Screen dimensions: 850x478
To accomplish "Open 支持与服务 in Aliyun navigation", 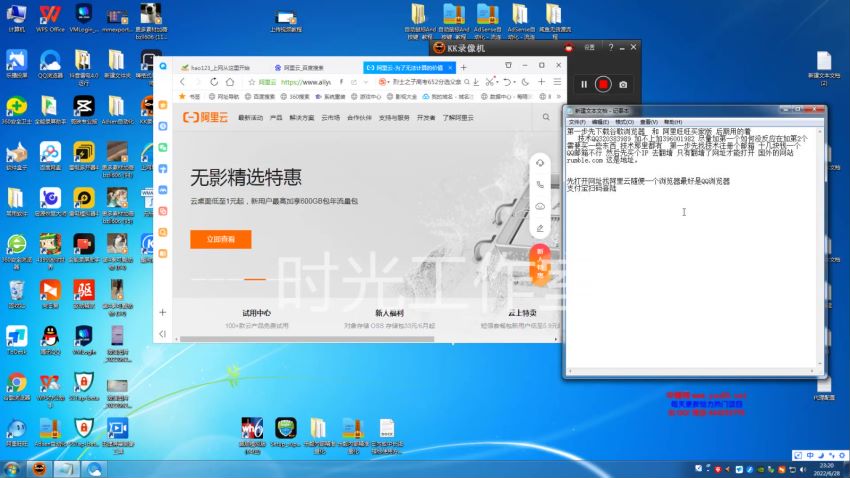I will pyautogui.click(x=394, y=118).
